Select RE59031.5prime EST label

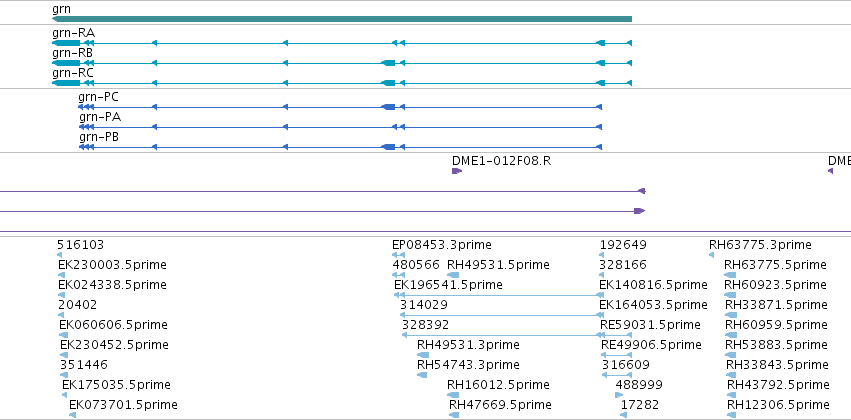pos(650,325)
